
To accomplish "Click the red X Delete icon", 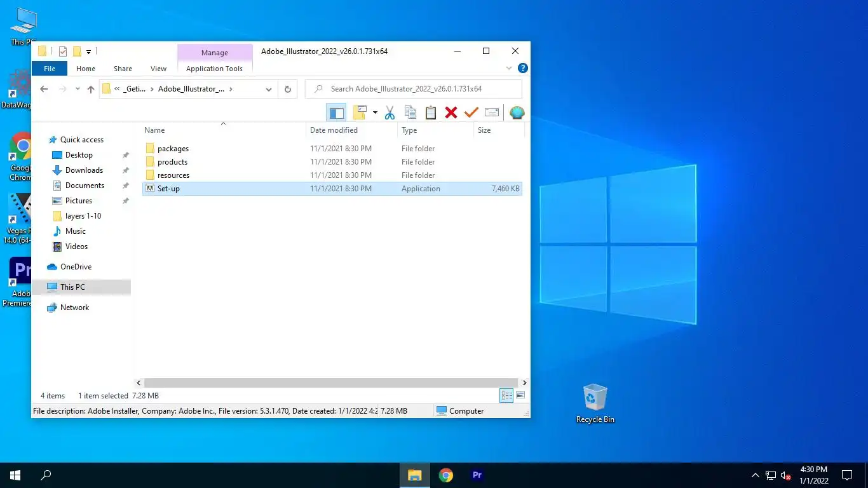I will pyautogui.click(x=451, y=113).
